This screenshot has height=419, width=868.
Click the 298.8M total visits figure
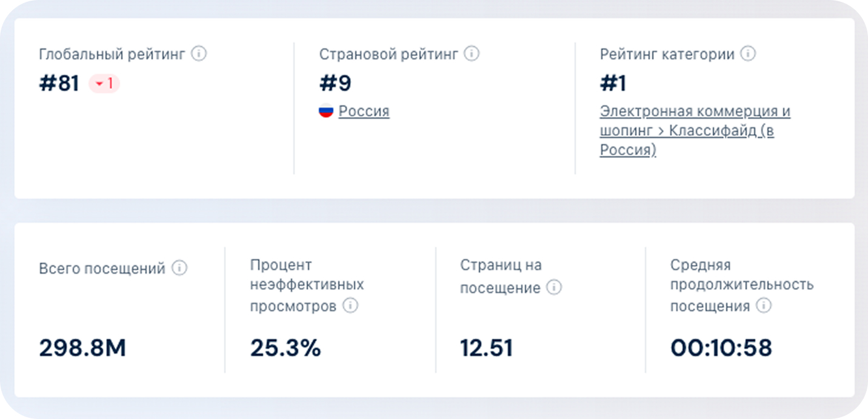tap(82, 348)
